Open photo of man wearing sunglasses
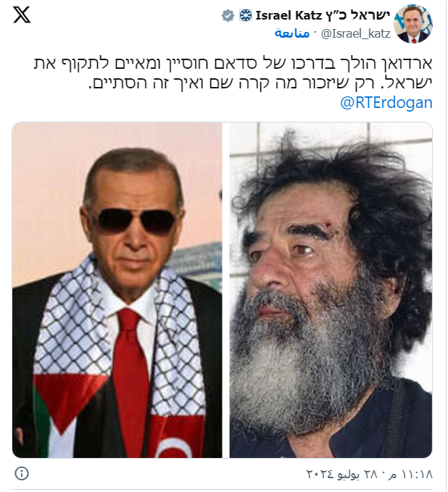This screenshot has width=448, height=492. point(117,290)
